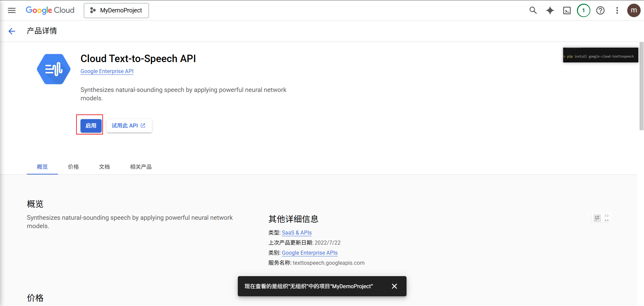This screenshot has width=644, height=306.
Task: Click the Pinyin input method indicator
Action: (597, 218)
